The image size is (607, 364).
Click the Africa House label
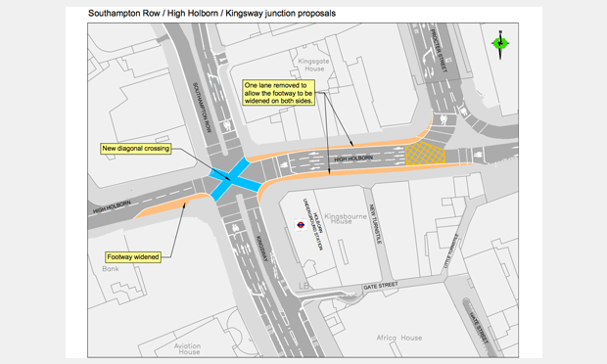(x=399, y=338)
